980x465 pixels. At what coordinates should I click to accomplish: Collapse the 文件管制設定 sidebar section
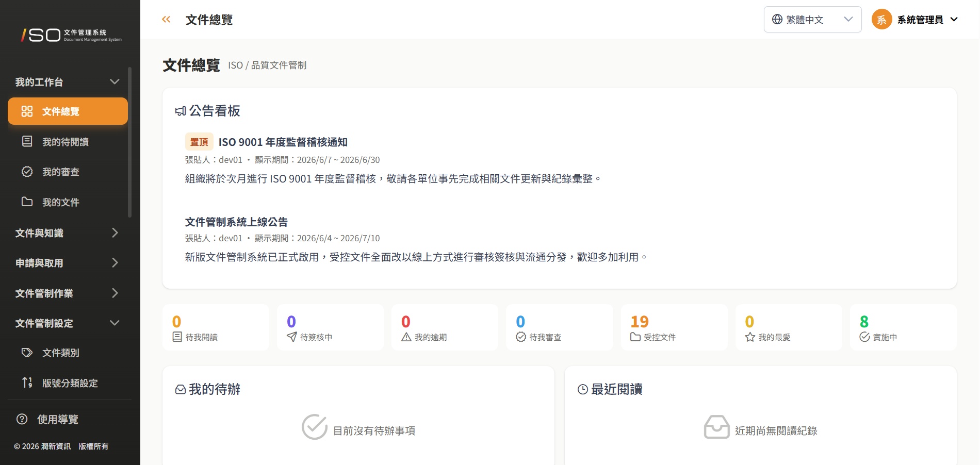click(68, 323)
